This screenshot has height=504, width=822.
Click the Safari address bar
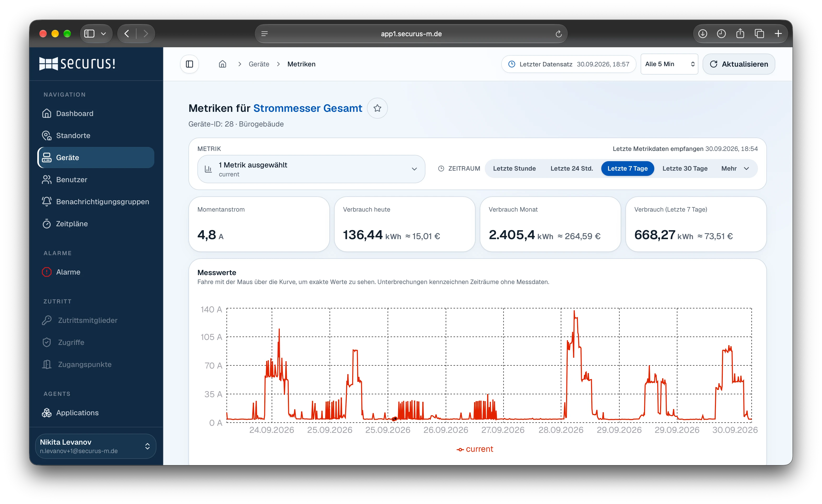point(411,34)
